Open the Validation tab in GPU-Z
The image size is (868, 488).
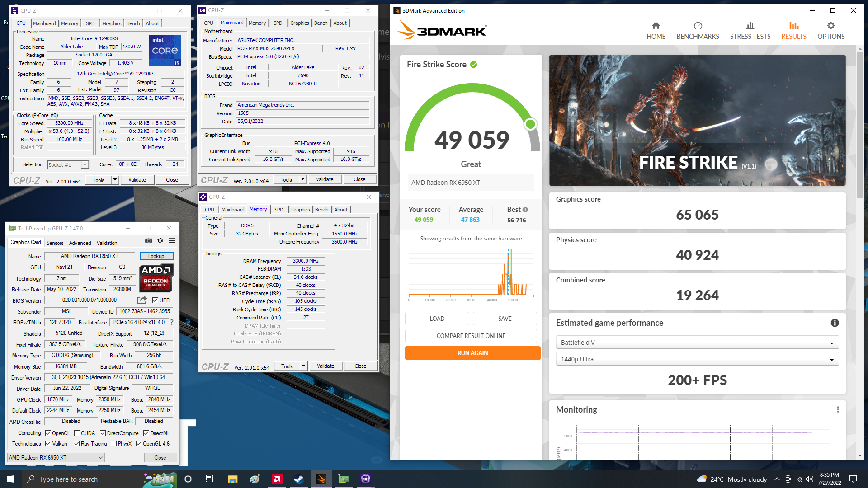tap(107, 243)
